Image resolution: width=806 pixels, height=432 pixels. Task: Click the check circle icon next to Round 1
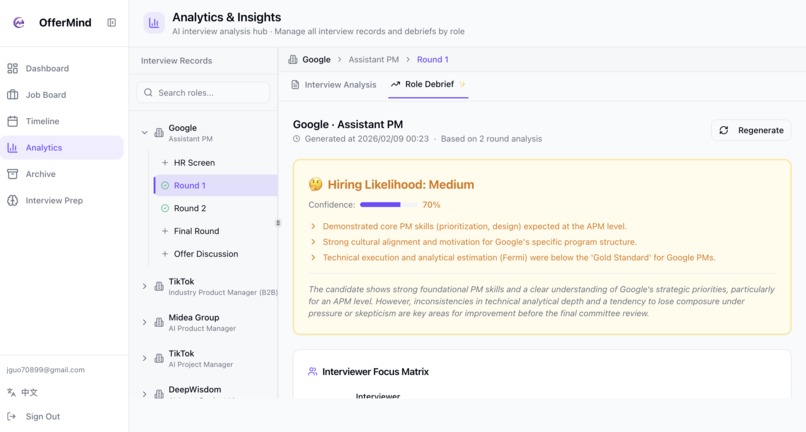pyautogui.click(x=165, y=186)
